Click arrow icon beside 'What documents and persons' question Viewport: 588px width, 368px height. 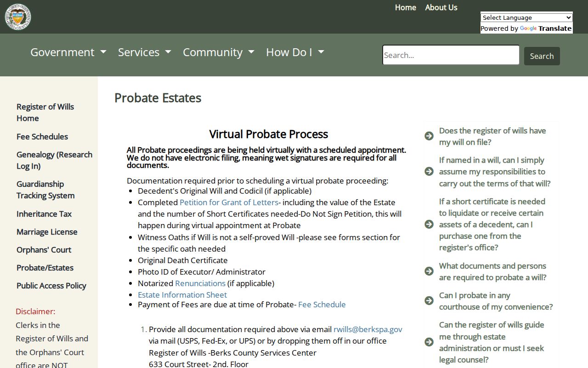(x=429, y=271)
